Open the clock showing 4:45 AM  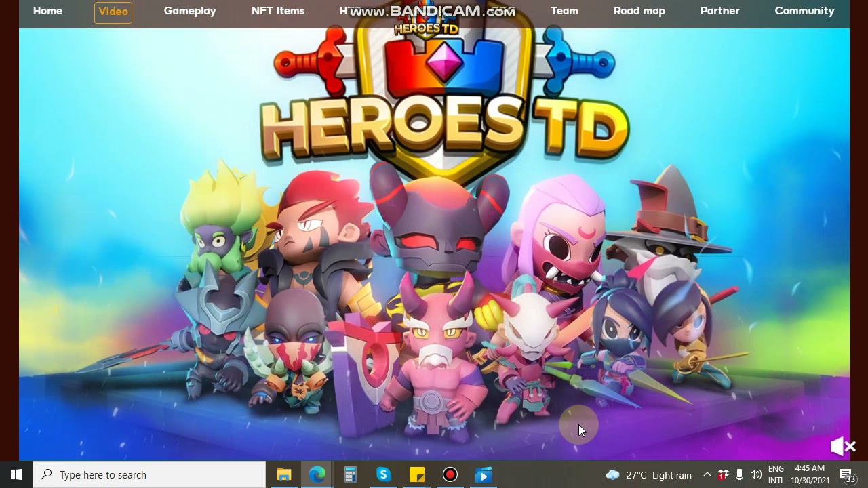[x=810, y=474]
